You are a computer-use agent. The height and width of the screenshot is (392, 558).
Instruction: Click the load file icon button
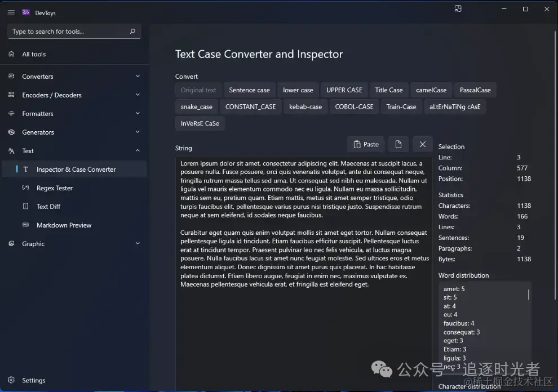(398, 144)
